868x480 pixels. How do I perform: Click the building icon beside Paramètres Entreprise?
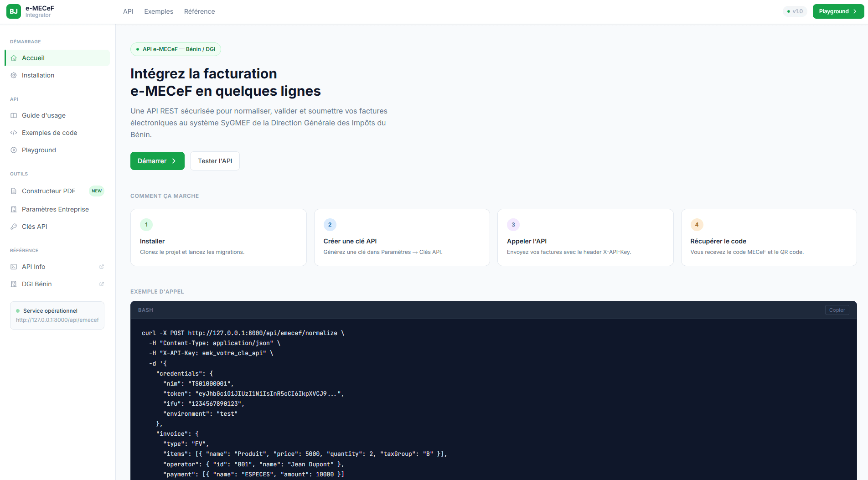pyautogui.click(x=14, y=209)
